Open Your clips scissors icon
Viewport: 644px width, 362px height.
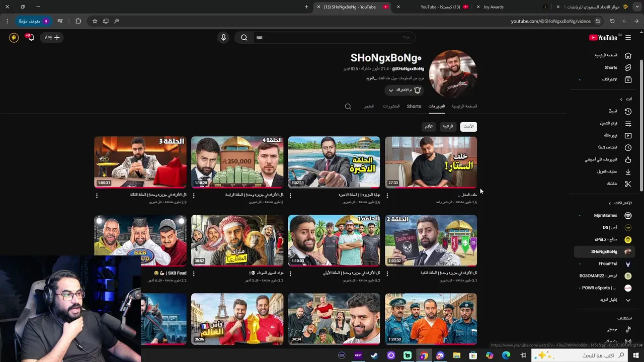[x=628, y=184]
